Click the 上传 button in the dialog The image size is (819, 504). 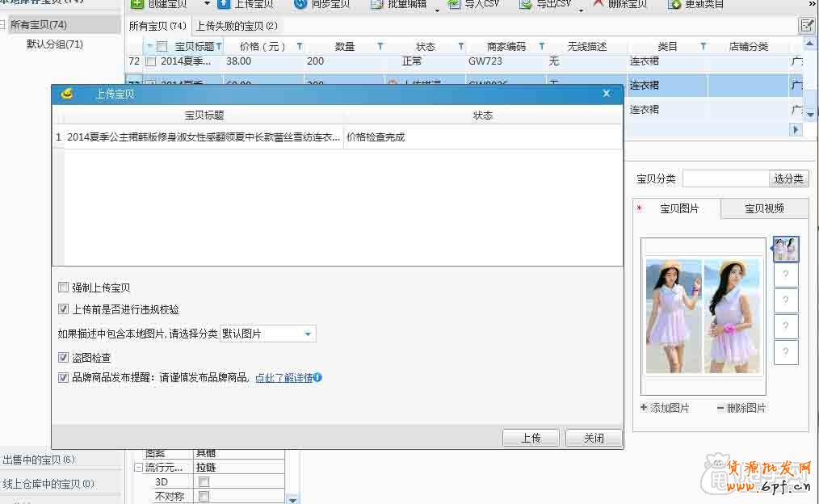pyautogui.click(x=531, y=438)
